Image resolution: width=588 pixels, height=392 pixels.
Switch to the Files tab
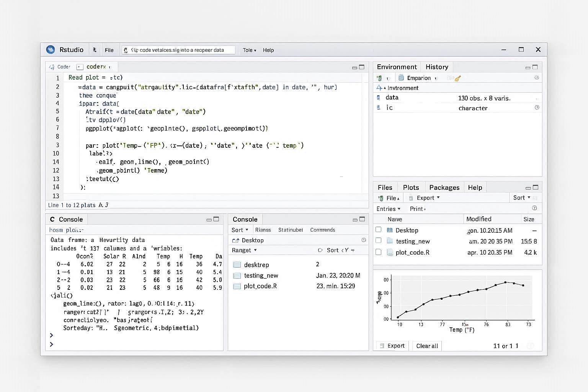pos(385,188)
